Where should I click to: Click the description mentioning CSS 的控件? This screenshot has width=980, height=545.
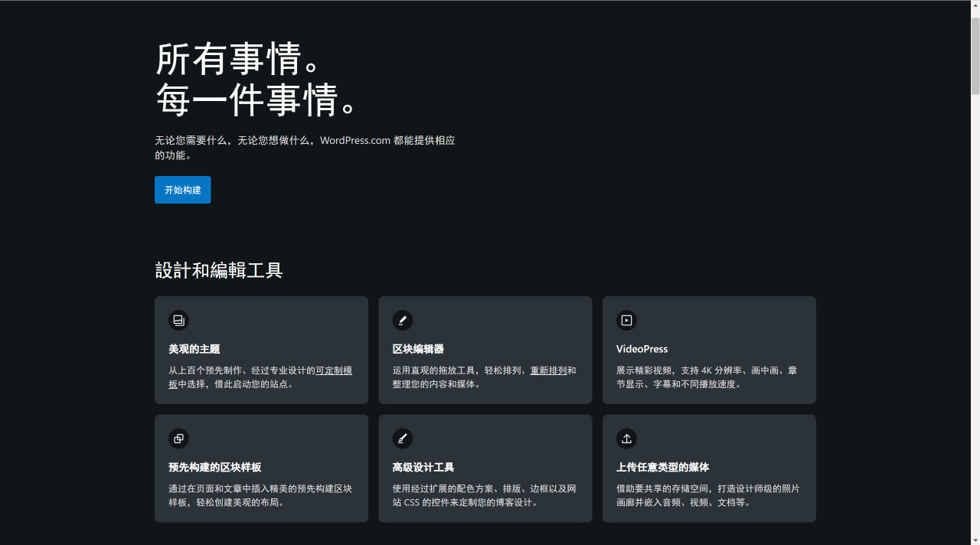click(x=484, y=496)
